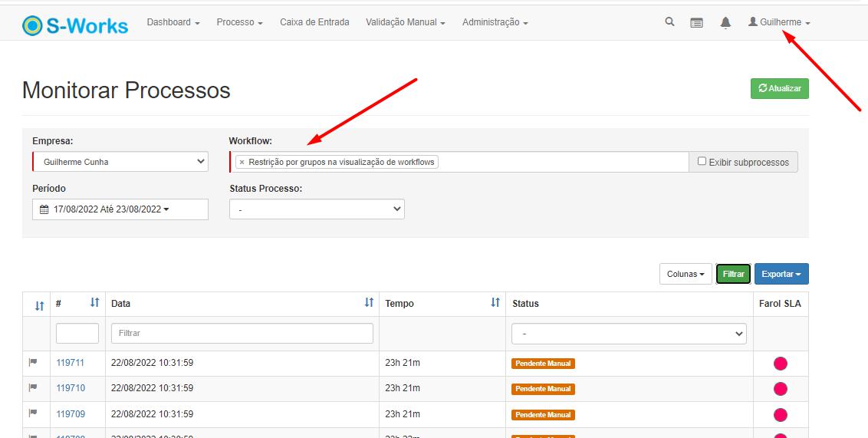Screen dimensions: 868x438
Task: Click the S-Works logo
Action: (76, 25)
